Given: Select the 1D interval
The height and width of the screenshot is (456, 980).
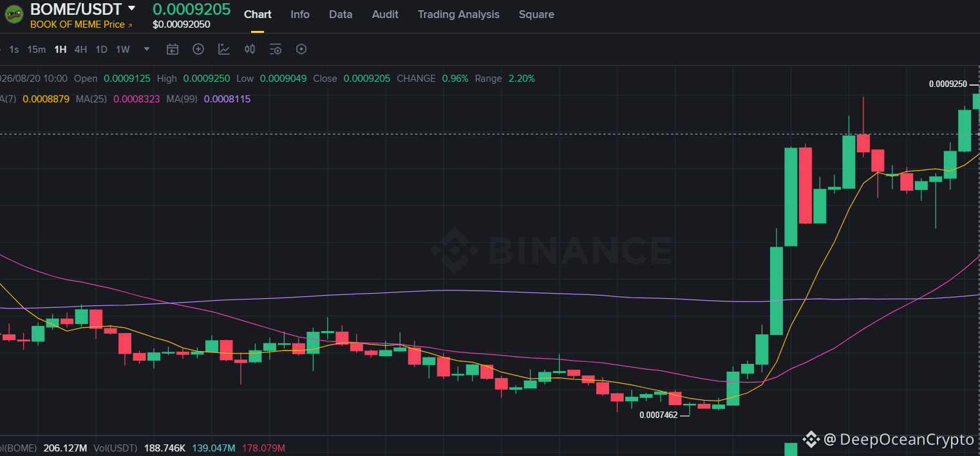Looking at the screenshot, I should click(101, 50).
